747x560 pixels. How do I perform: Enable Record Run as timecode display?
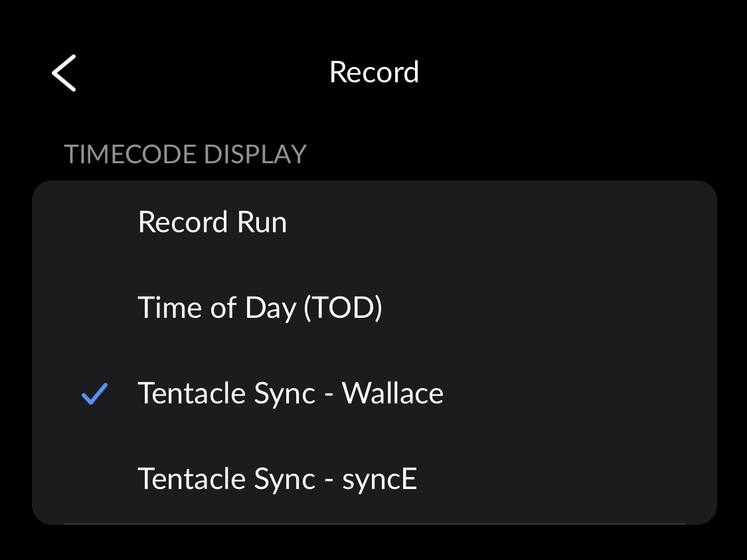point(374,222)
